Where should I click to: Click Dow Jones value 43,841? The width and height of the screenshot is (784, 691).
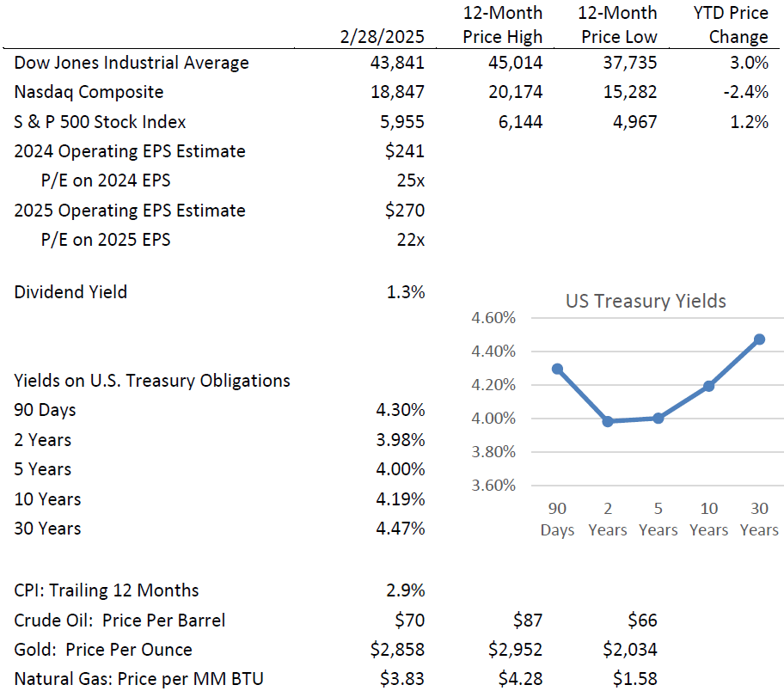[397, 63]
